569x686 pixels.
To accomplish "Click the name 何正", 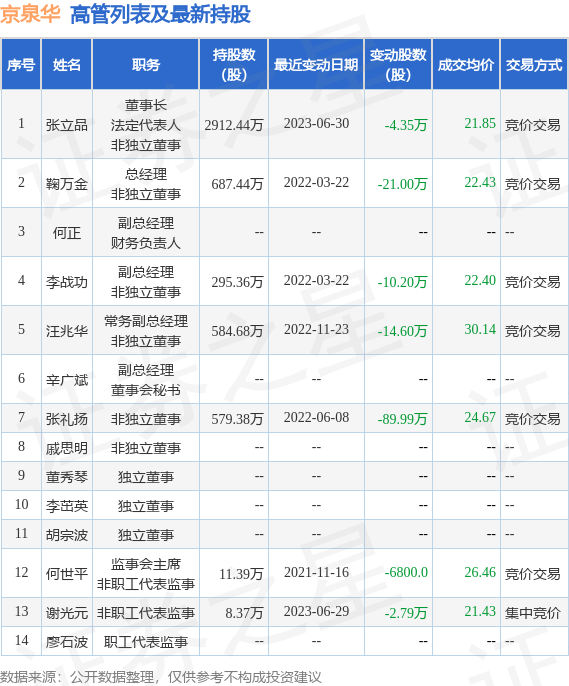I will point(66,233).
